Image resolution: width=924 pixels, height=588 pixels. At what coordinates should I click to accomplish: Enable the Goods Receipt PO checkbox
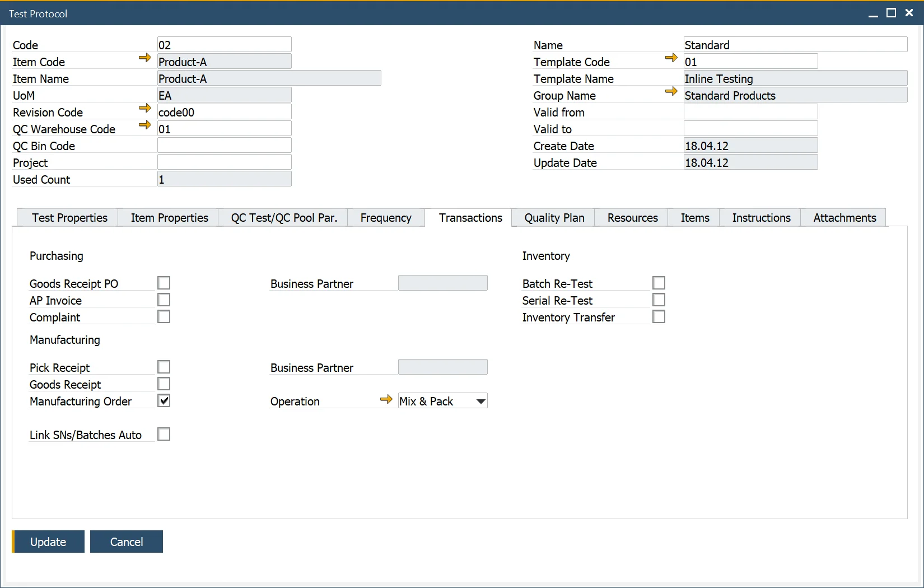pos(164,283)
